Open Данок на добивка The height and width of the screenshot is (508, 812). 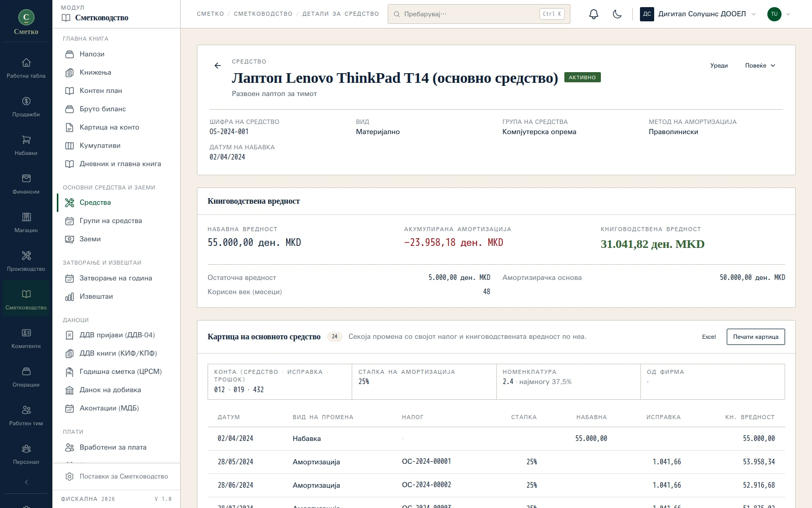pos(117,390)
